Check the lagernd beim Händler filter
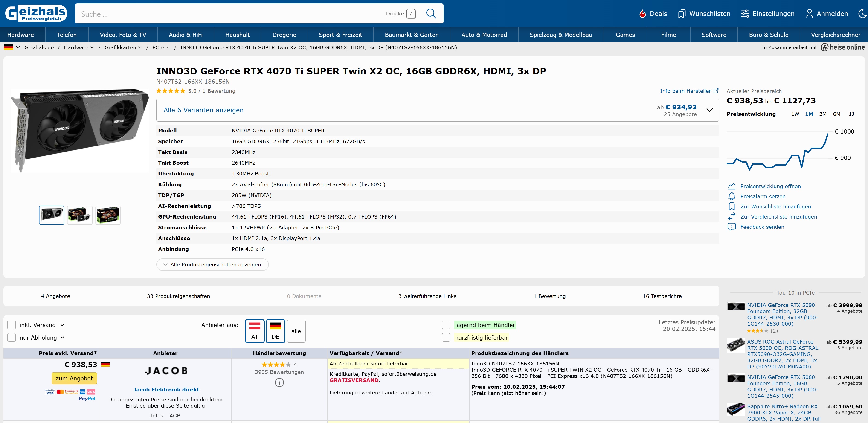Image resolution: width=868 pixels, height=423 pixels. click(446, 325)
